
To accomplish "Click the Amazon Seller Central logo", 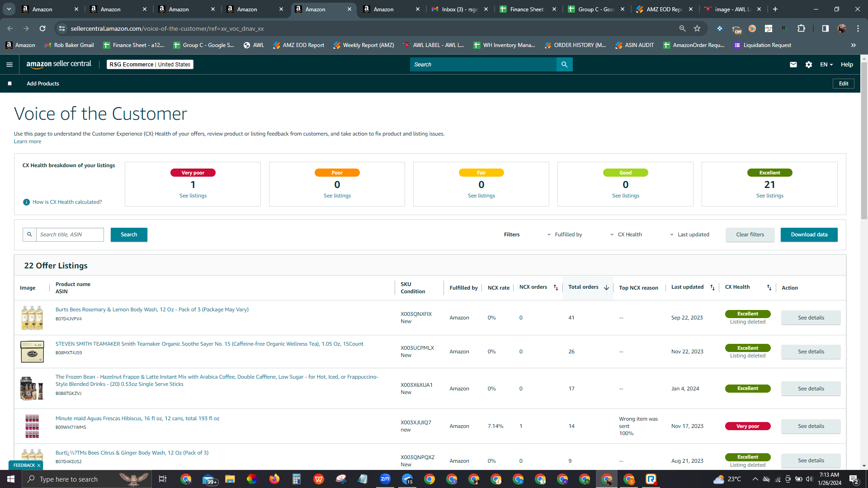I will point(59,64).
